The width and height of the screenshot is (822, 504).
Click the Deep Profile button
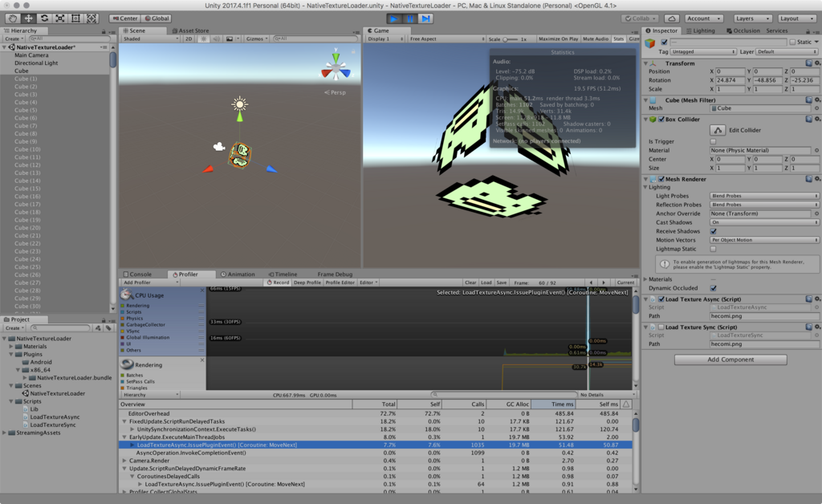point(307,282)
